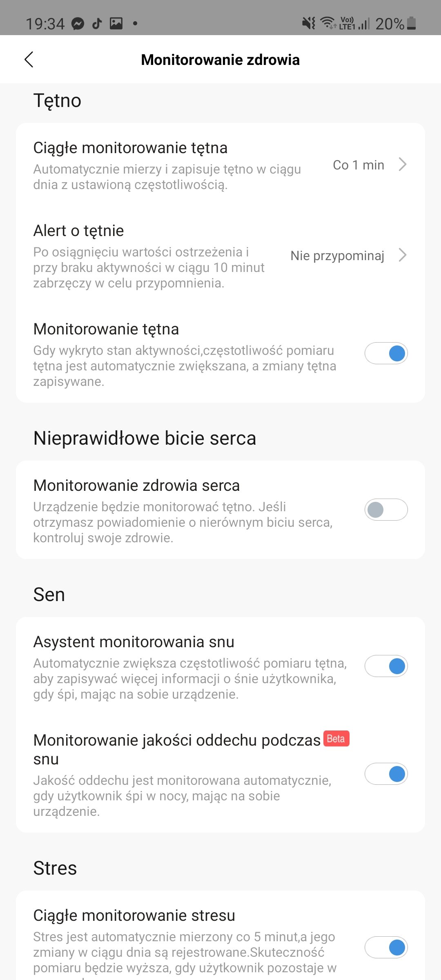Tap the Monitorowanie zdrowia page title

pos(220,60)
